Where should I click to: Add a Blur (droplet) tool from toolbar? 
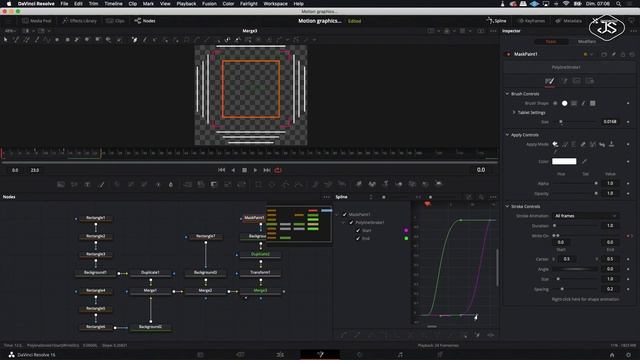tap(171, 184)
